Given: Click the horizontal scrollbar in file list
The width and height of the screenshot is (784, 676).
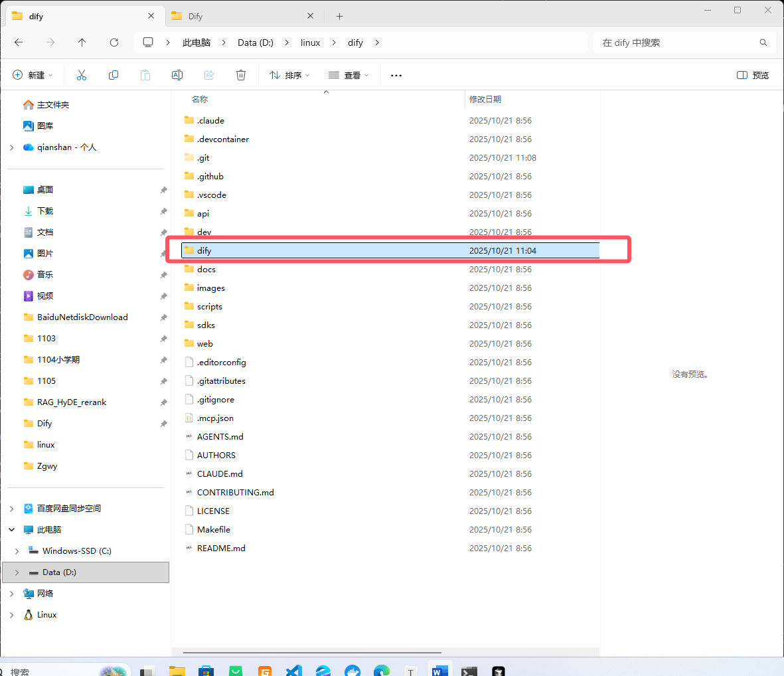Looking at the screenshot, I should point(312,652).
